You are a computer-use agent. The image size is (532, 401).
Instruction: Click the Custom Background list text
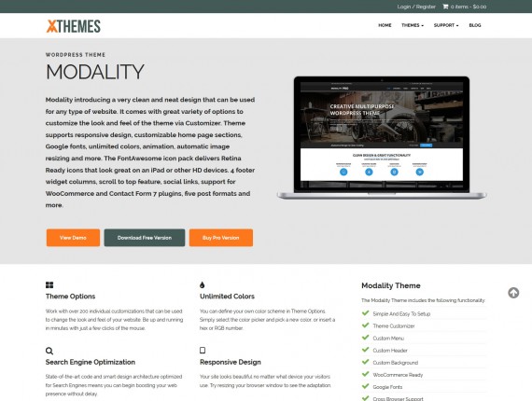point(396,363)
